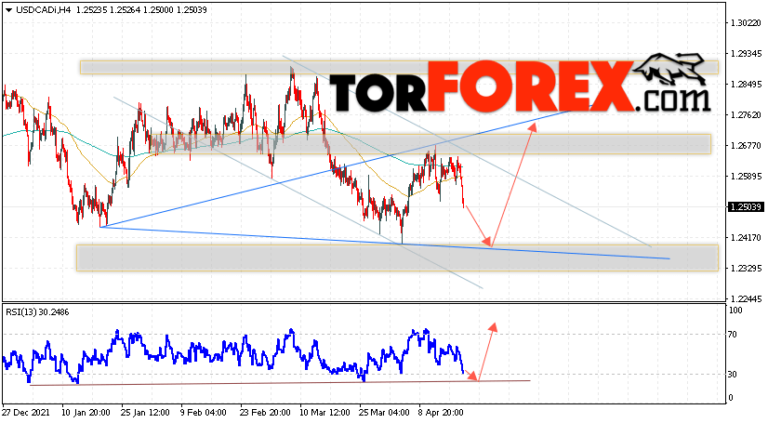Viewport: 768px width, 423px height.
Task: Open the USDCADi symbol dropdown arrow
Action: (x=8, y=10)
